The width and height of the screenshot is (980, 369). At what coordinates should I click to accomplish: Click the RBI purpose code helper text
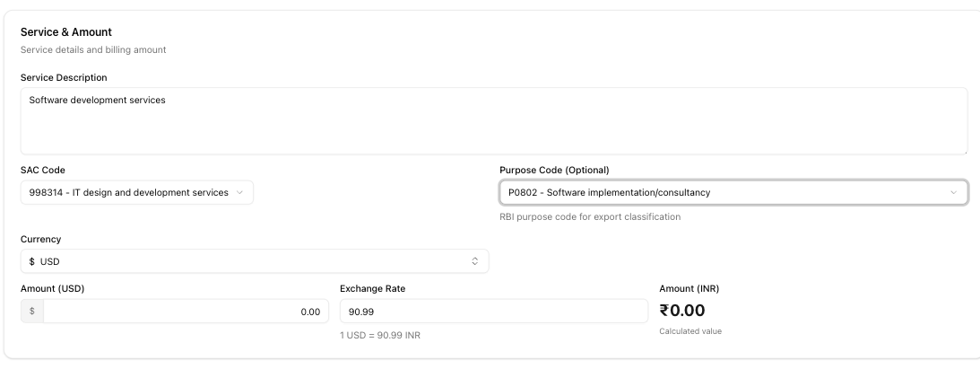pyautogui.click(x=590, y=216)
